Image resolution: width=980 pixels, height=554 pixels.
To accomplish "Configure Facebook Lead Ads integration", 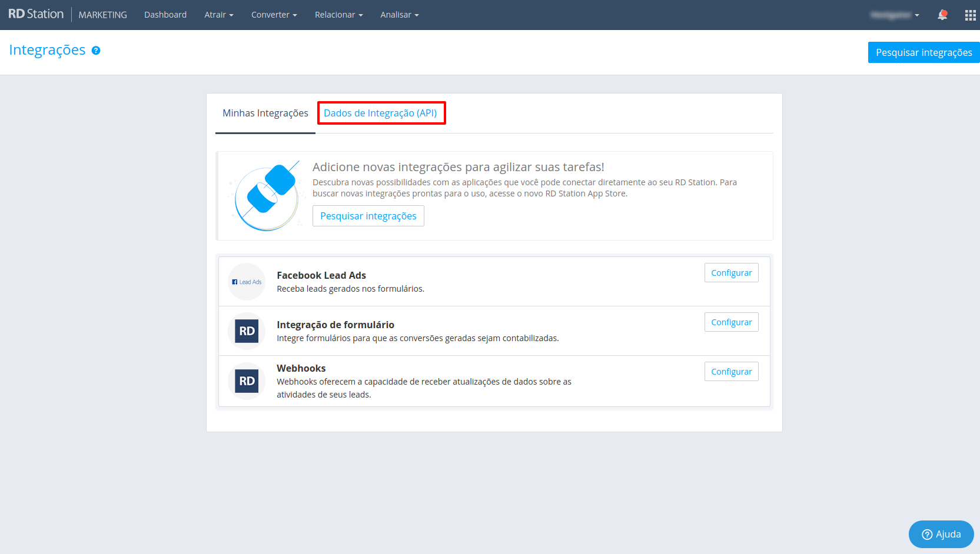I will tap(732, 273).
